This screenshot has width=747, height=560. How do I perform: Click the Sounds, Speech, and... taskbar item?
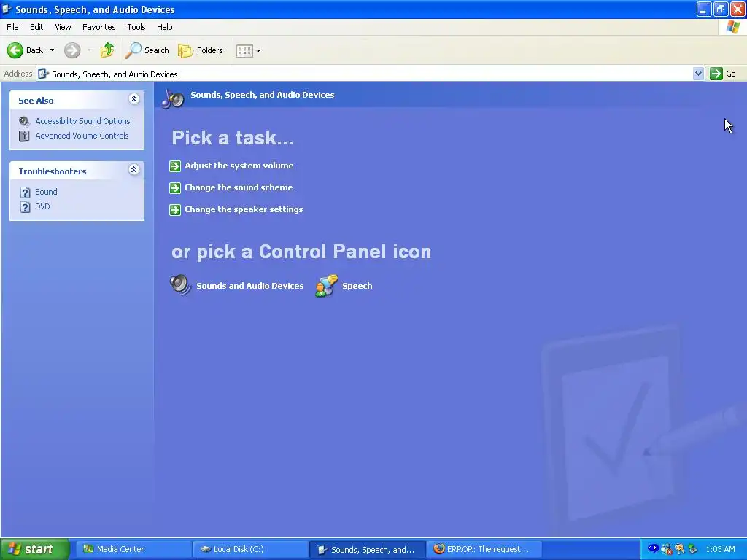368,550
